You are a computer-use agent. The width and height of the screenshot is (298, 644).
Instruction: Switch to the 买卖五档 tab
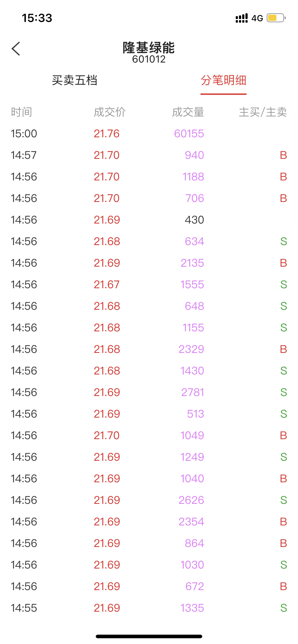point(74,80)
